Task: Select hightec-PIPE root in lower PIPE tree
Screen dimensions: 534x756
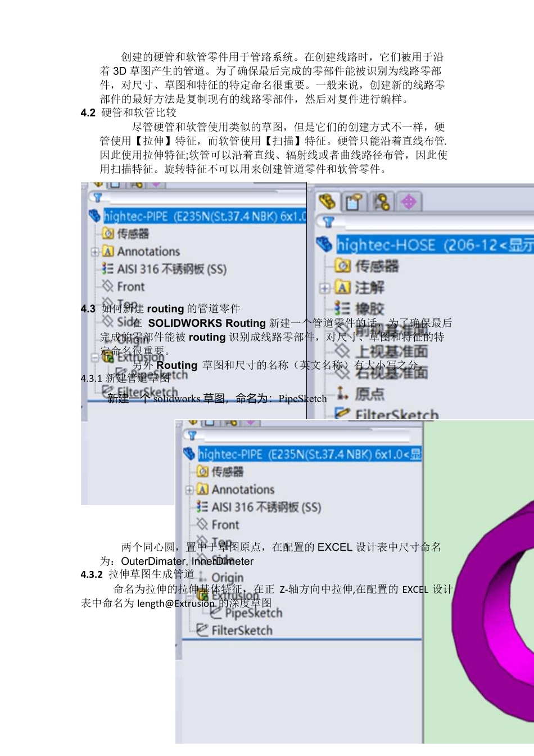Action: click(309, 454)
